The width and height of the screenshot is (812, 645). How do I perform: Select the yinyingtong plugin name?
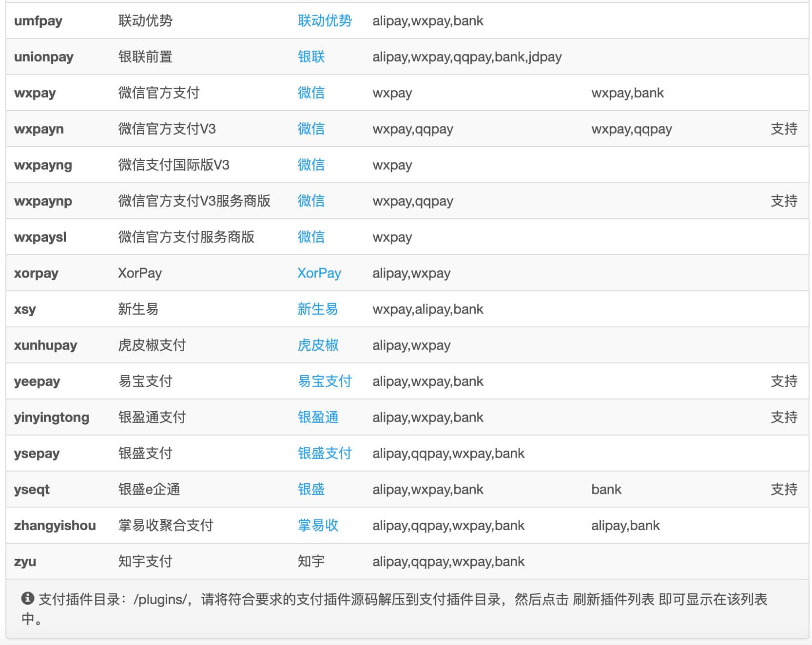(x=52, y=417)
